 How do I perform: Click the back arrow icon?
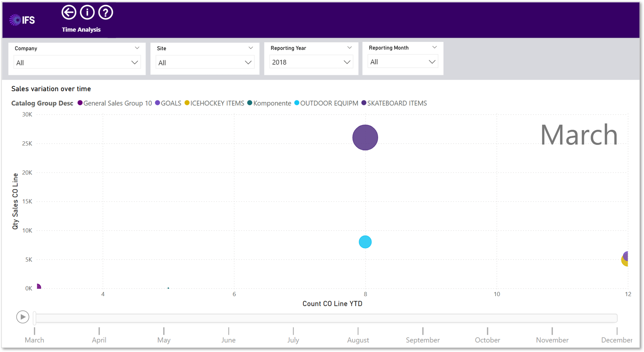pos(69,12)
